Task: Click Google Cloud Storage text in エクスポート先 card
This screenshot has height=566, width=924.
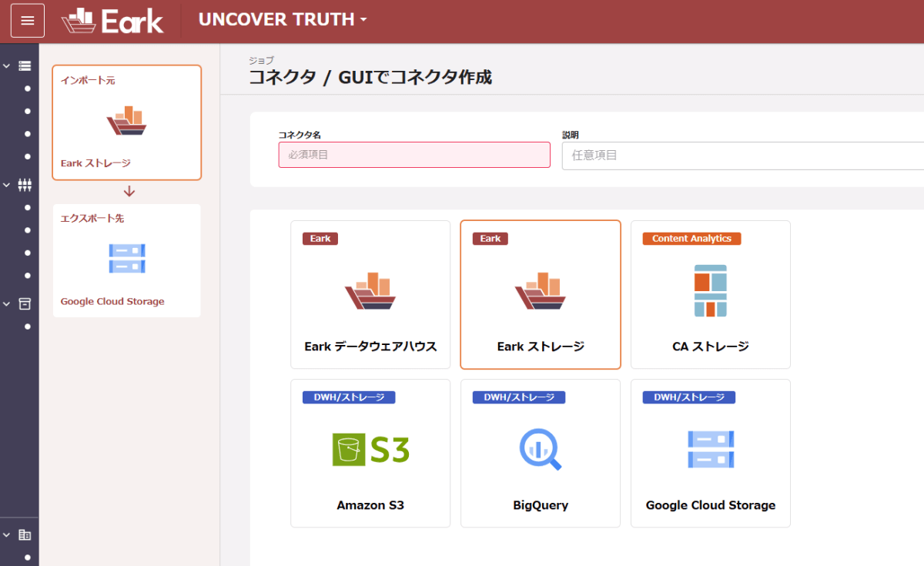Action: pos(112,301)
